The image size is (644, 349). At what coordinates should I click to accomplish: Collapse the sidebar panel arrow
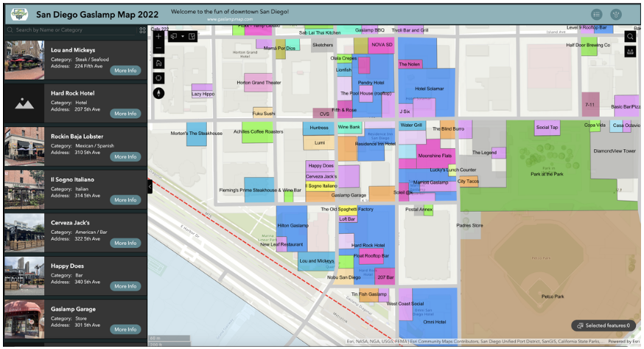(150, 187)
